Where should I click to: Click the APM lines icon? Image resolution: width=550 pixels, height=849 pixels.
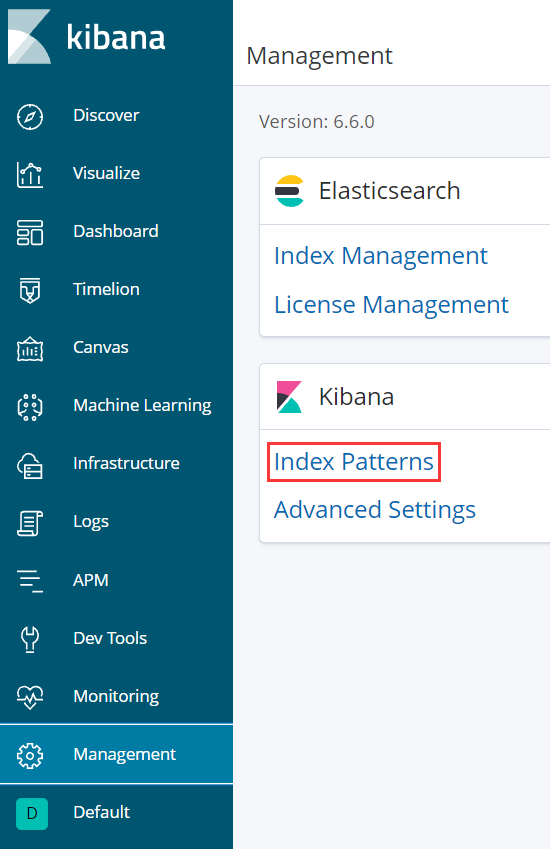[30, 581]
